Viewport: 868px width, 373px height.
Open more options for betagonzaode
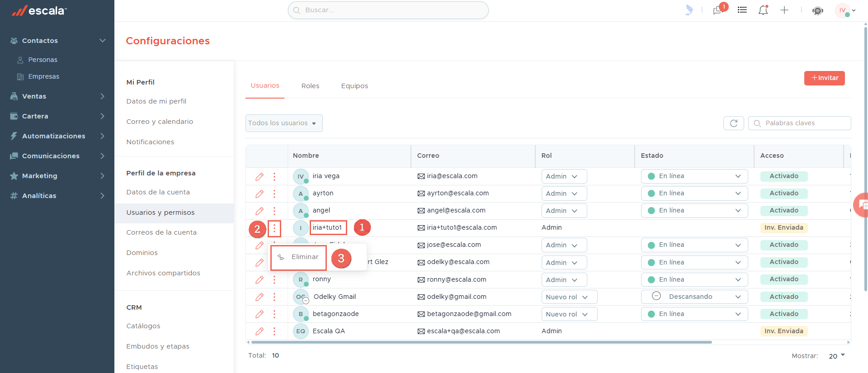[x=274, y=314]
